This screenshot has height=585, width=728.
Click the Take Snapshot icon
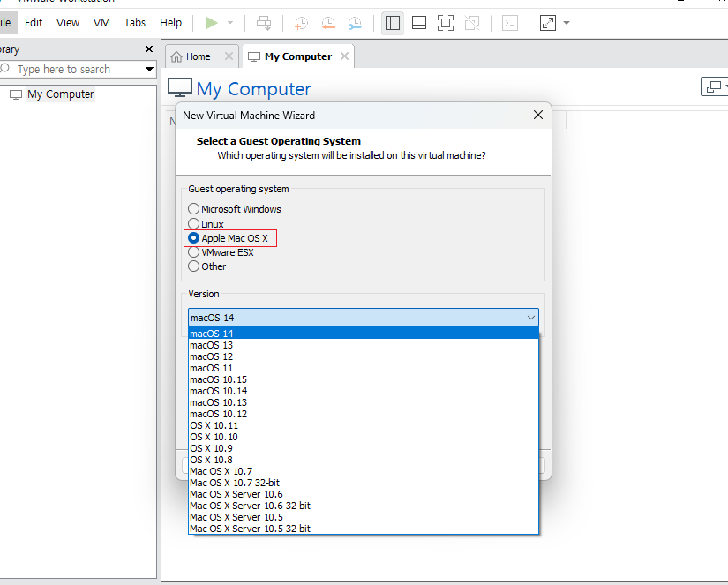[x=301, y=23]
